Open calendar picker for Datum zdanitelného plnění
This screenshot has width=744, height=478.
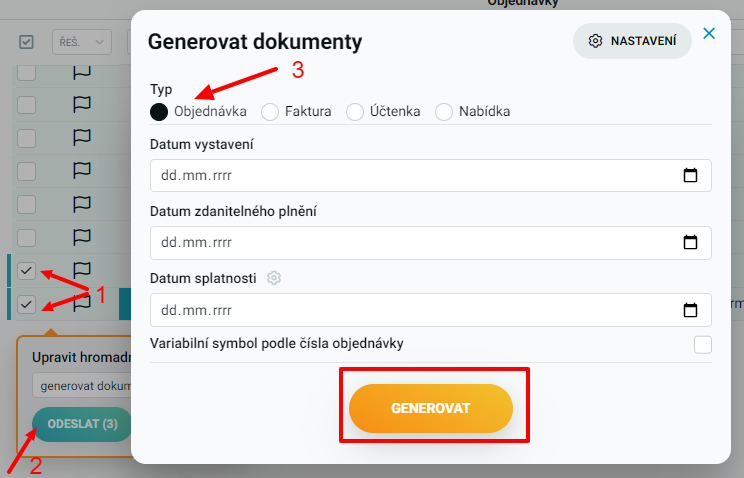tap(690, 242)
